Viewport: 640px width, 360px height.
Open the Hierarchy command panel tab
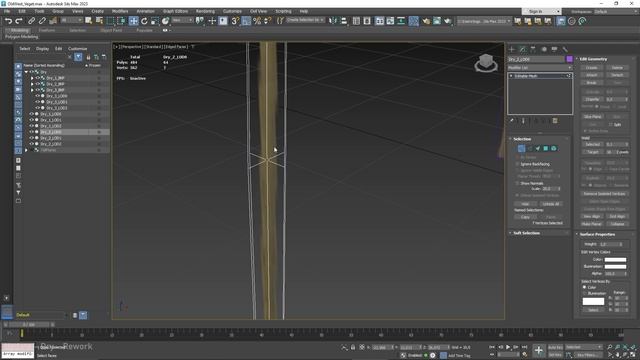[533, 49]
